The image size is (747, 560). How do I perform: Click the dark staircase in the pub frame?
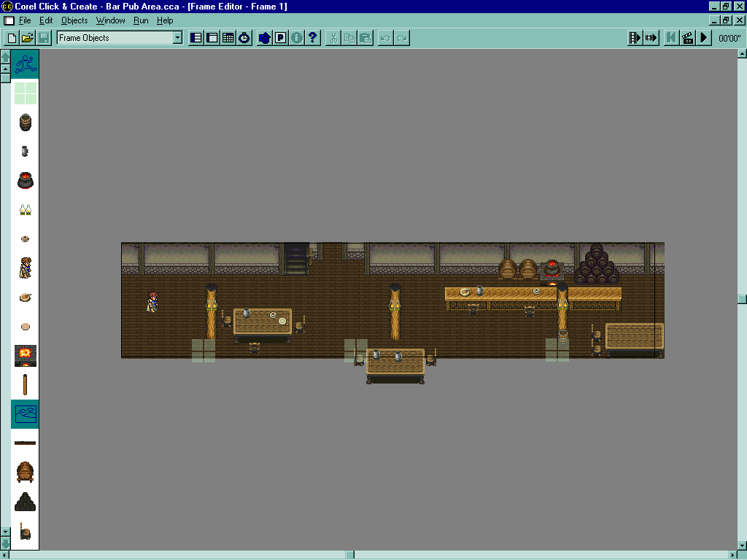(296, 259)
